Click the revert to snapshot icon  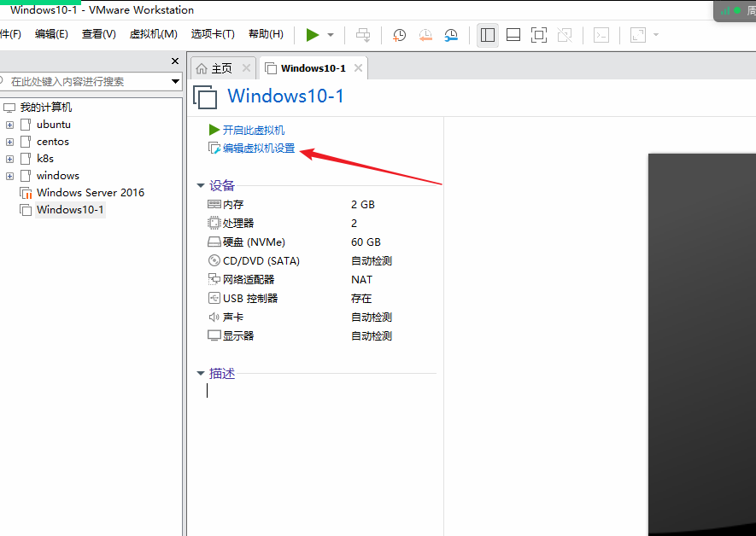click(425, 35)
